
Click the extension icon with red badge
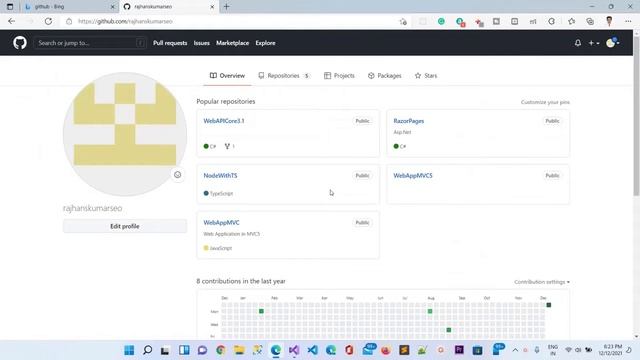click(460, 22)
